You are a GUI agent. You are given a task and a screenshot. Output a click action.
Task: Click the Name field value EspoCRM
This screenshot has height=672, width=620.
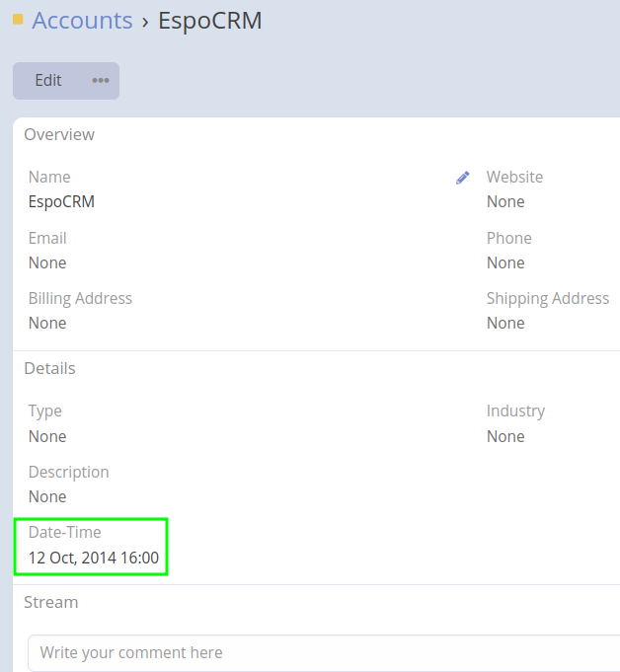coord(61,201)
